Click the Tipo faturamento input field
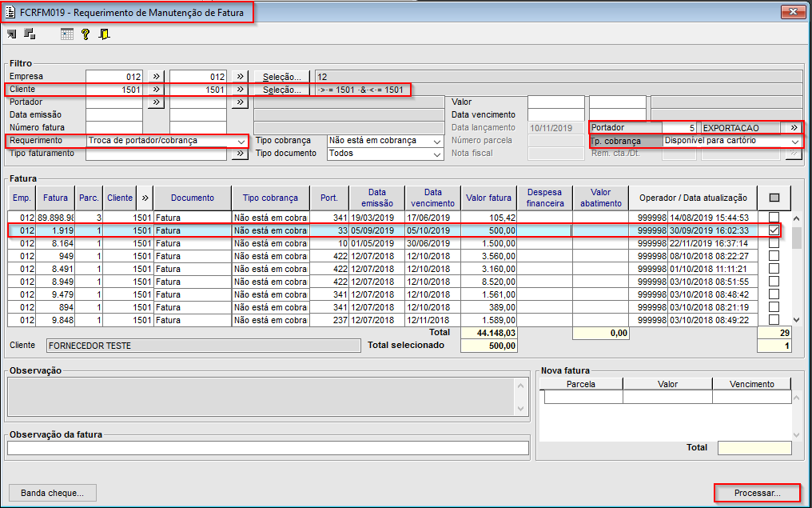Viewport: 812px width, 508px height. [x=156, y=154]
